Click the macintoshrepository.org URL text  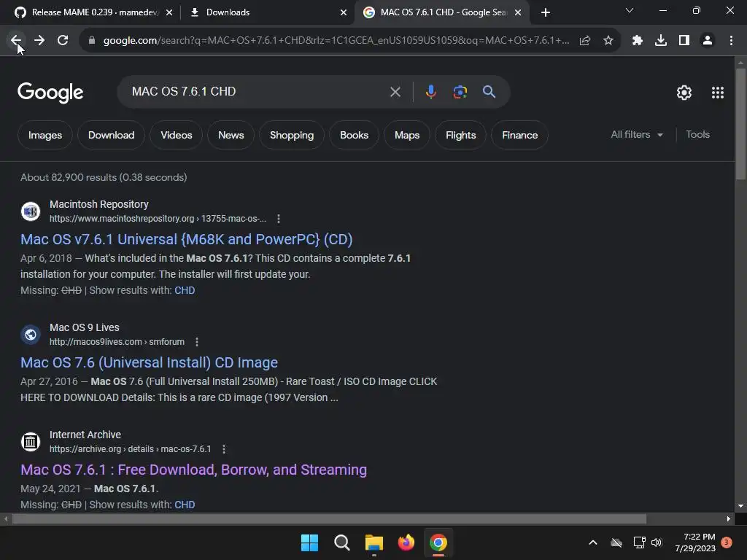[158, 219]
